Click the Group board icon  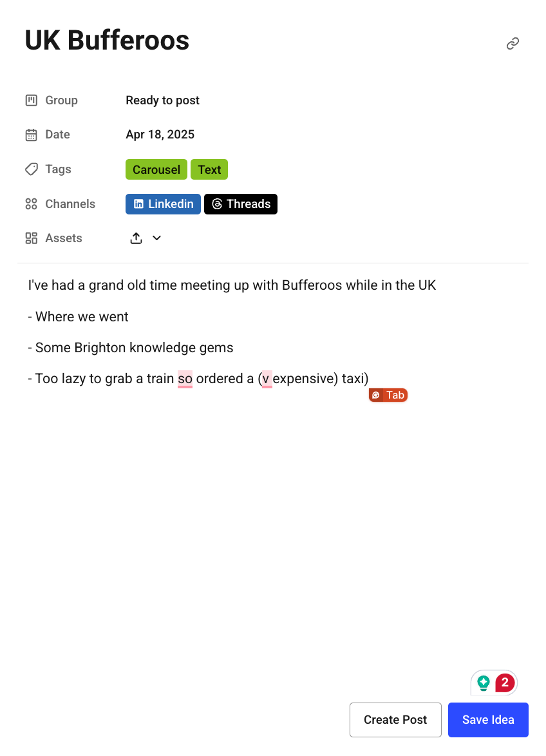[32, 100]
